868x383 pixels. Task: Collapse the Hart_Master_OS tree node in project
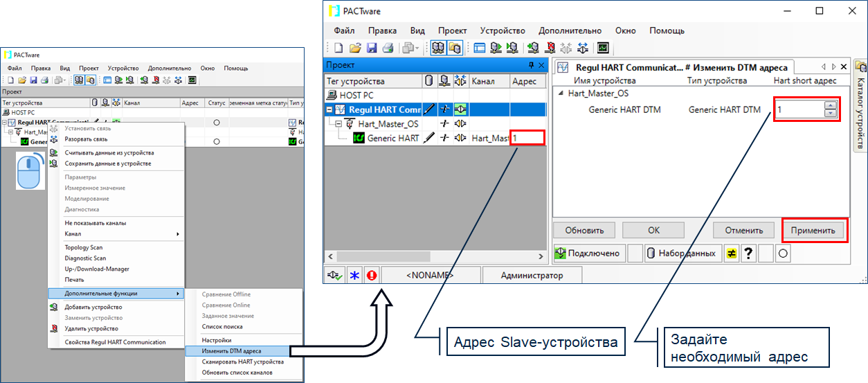(x=339, y=124)
